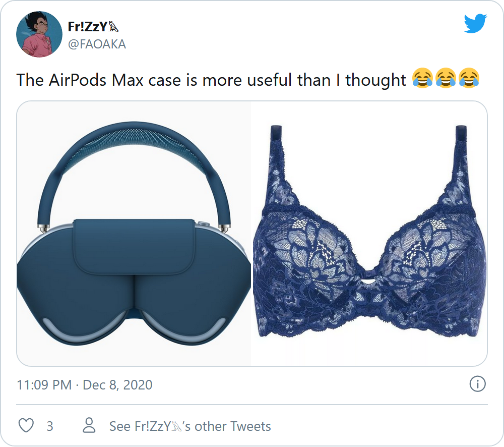Image resolution: width=504 pixels, height=447 pixels.
Task: Open the @FAOAKA handle link
Action: pyautogui.click(x=97, y=44)
